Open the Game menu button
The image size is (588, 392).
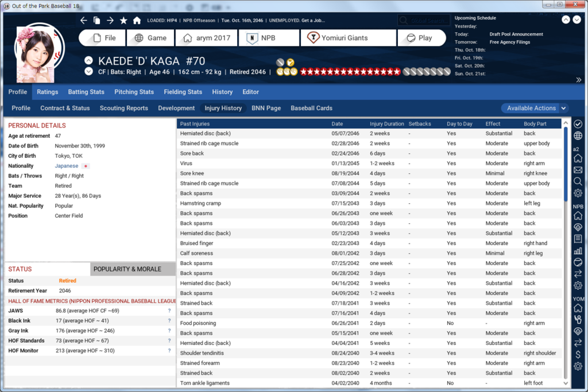click(x=151, y=38)
